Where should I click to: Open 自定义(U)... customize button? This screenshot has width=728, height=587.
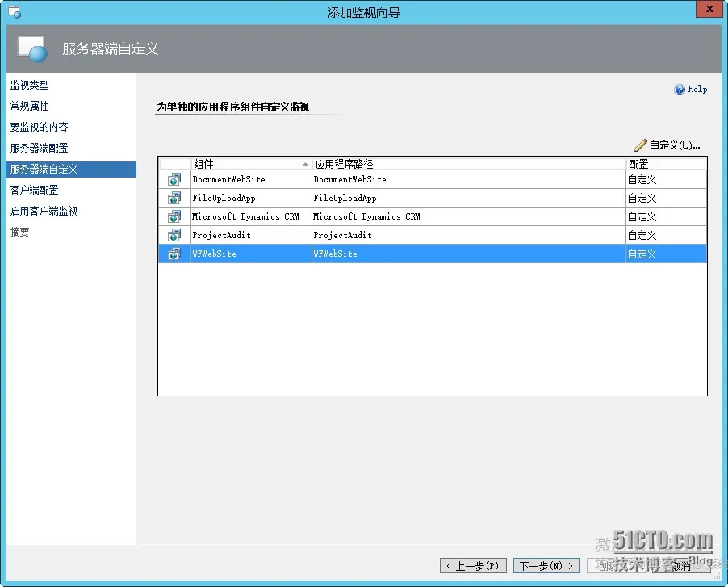pos(667,145)
